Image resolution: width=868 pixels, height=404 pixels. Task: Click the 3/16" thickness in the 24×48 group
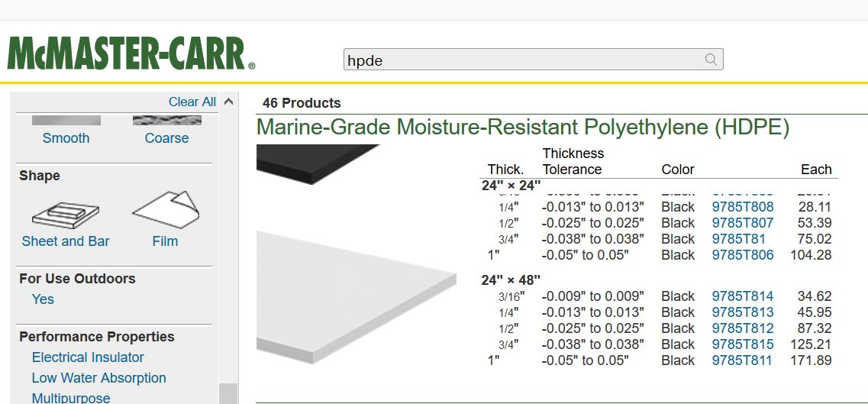click(x=511, y=297)
